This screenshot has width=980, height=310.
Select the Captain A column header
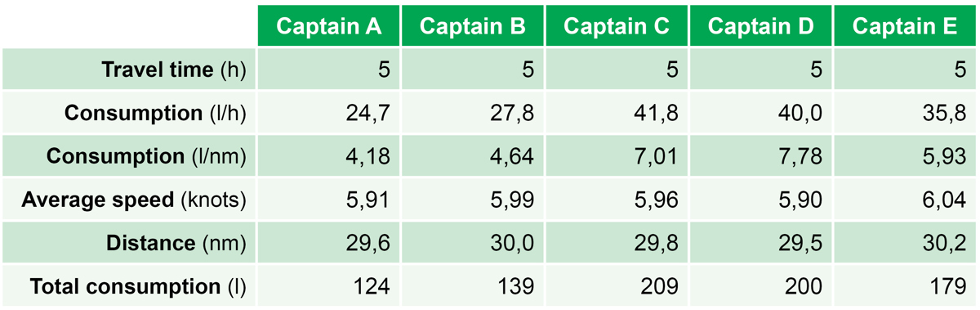(x=330, y=25)
